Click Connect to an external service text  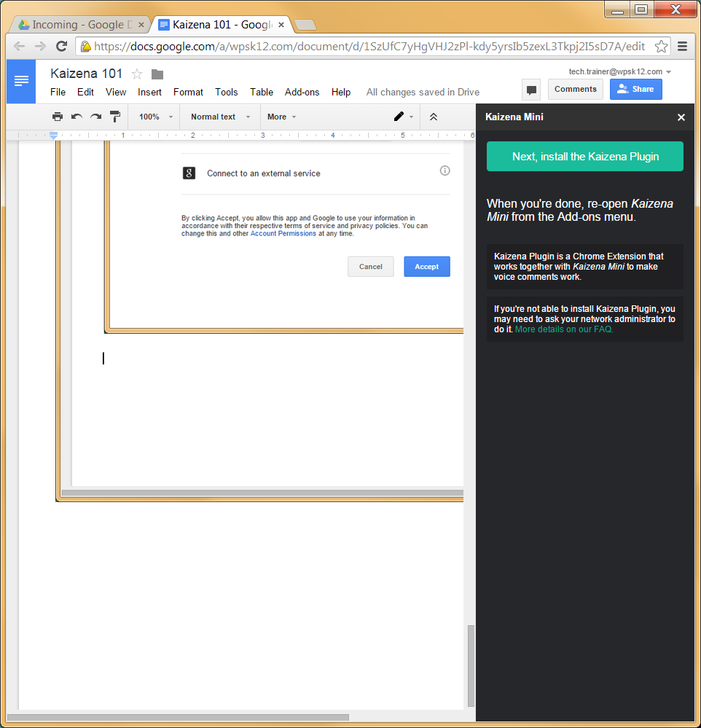(264, 173)
